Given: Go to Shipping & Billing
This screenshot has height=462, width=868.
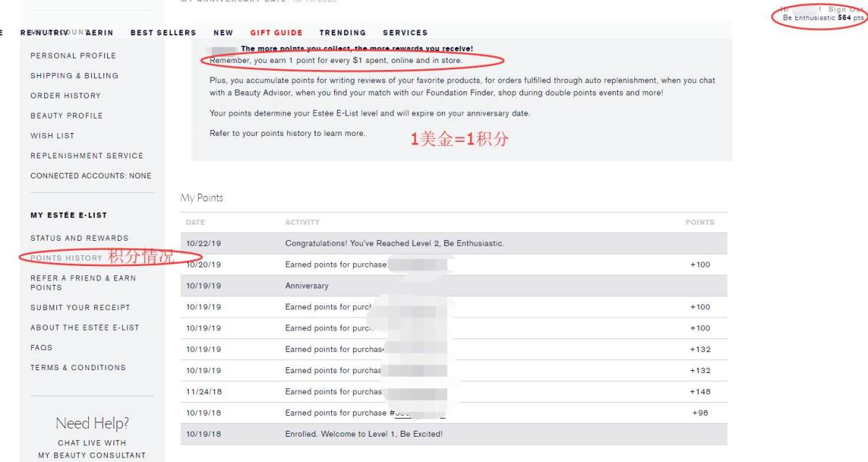Looking at the screenshot, I should pos(75,76).
